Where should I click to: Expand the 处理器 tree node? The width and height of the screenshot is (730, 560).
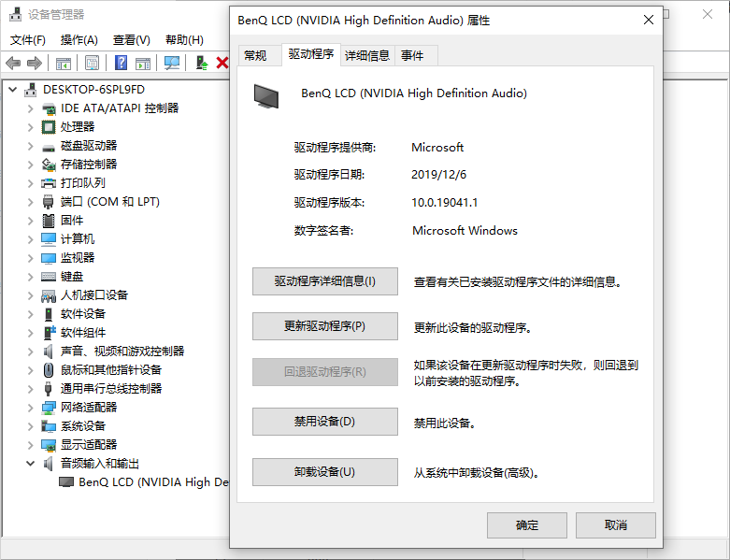(30, 127)
